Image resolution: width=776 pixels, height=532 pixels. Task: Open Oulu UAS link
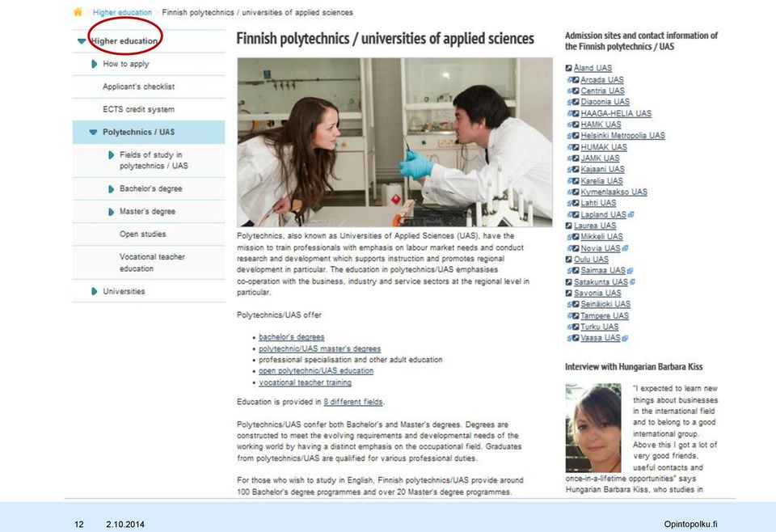(591, 260)
